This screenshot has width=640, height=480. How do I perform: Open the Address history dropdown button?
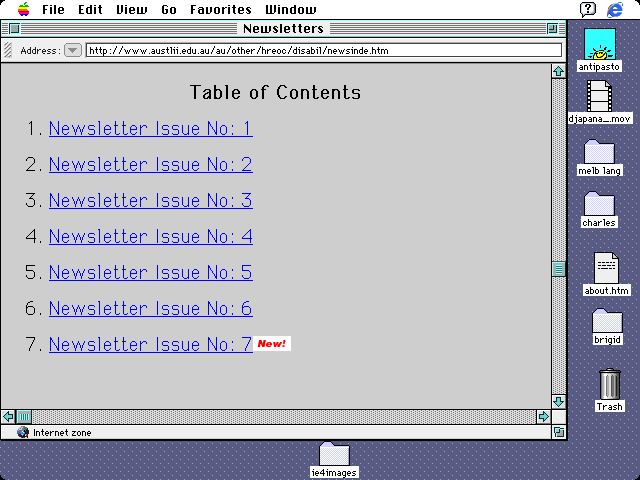[x=73, y=50]
